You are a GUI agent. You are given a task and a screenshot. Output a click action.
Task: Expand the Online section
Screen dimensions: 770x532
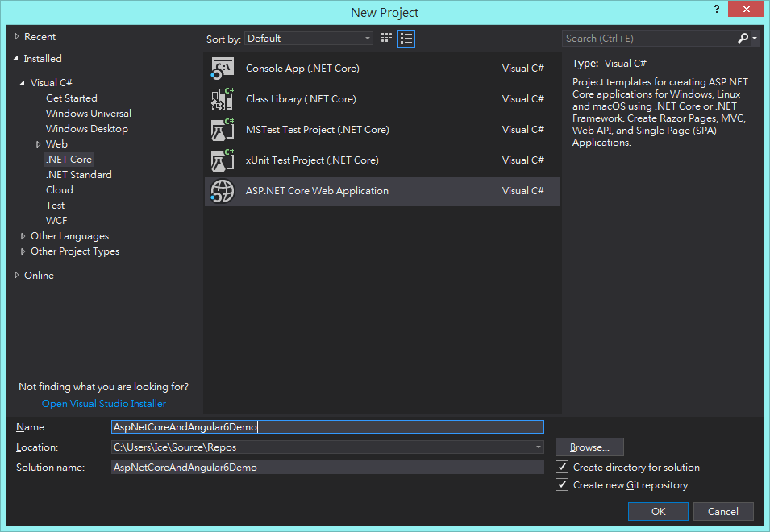pos(16,276)
